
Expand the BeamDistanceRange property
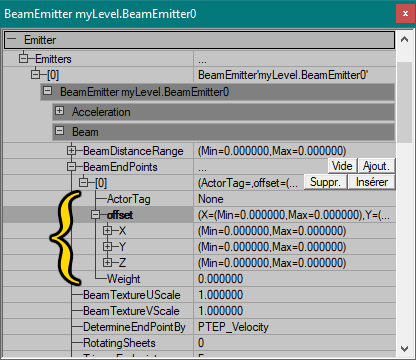click(x=71, y=151)
